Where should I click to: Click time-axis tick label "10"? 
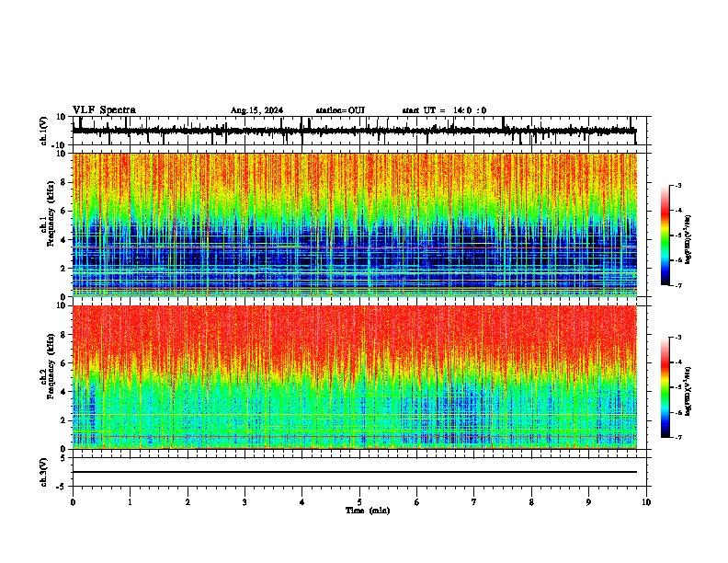point(646,502)
